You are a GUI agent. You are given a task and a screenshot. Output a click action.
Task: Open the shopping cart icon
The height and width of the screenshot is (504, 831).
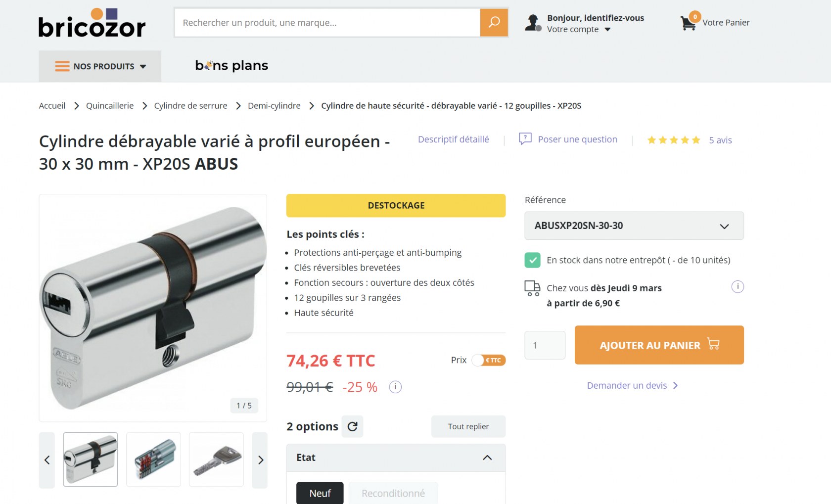pyautogui.click(x=688, y=23)
